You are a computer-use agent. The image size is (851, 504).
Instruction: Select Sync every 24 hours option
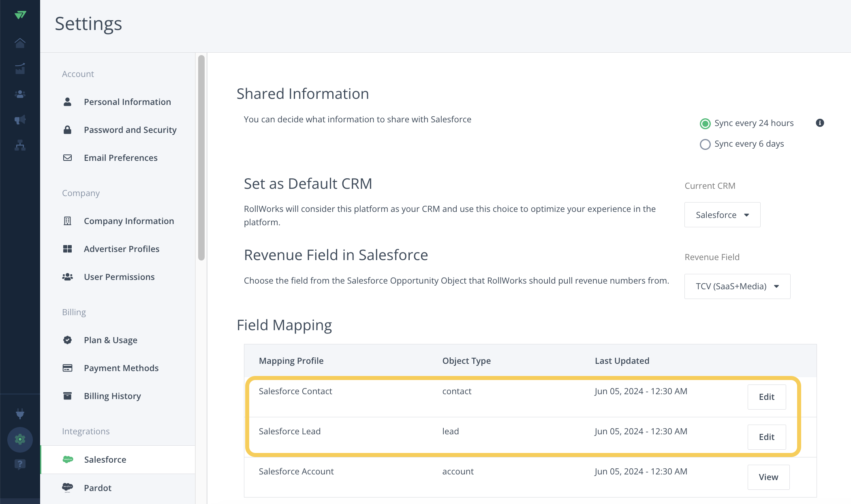click(706, 124)
